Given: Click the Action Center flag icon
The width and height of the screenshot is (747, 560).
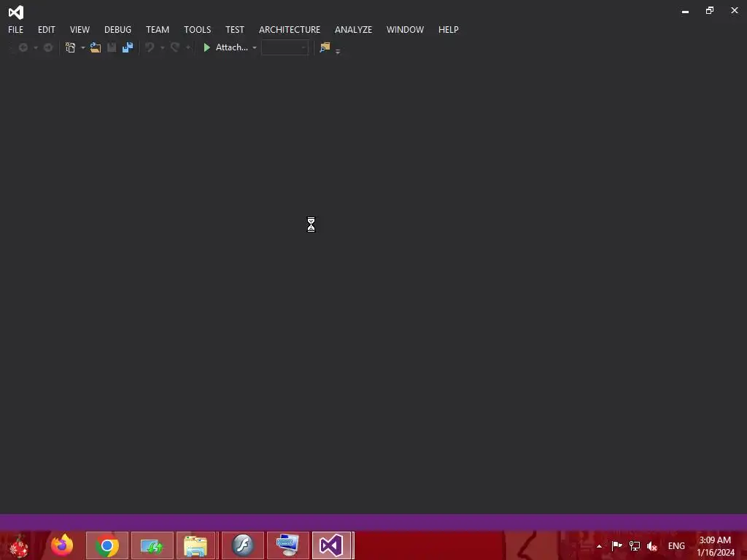Looking at the screenshot, I should click(x=616, y=545).
